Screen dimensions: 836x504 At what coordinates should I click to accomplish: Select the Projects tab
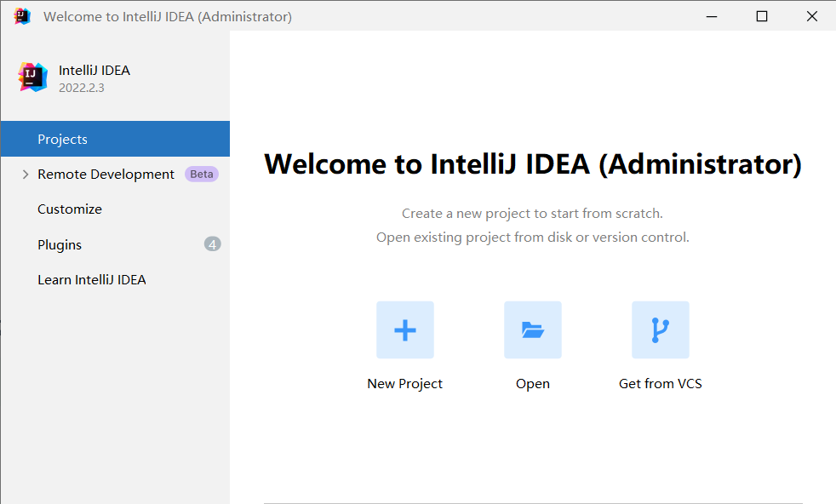click(x=62, y=139)
